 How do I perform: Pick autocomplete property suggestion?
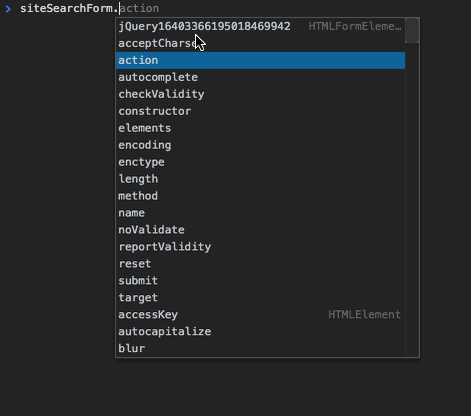pos(260,77)
